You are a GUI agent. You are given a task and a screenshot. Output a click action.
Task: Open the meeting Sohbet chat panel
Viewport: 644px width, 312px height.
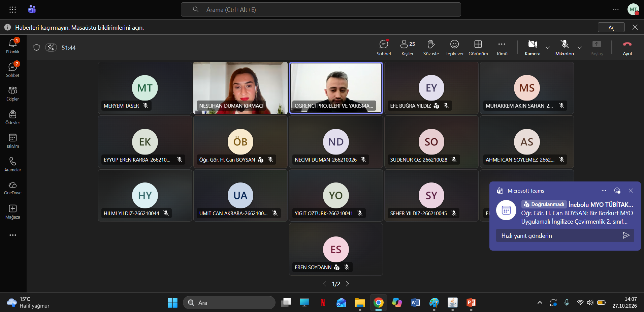pyautogui.click(x=384, y=48)
